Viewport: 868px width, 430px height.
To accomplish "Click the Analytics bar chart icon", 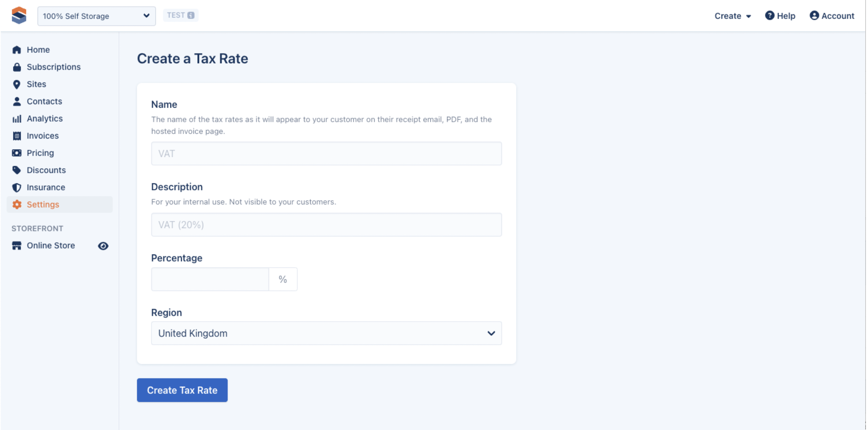I will [x=17, y=119].
